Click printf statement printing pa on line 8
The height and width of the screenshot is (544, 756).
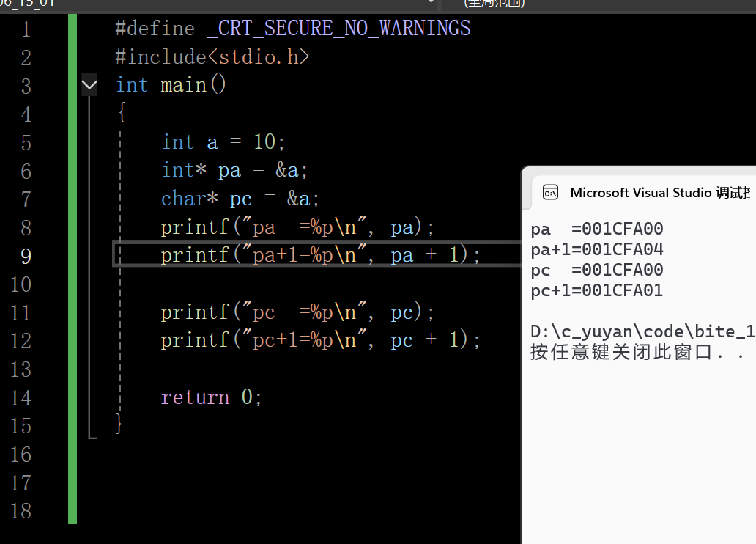297,227
